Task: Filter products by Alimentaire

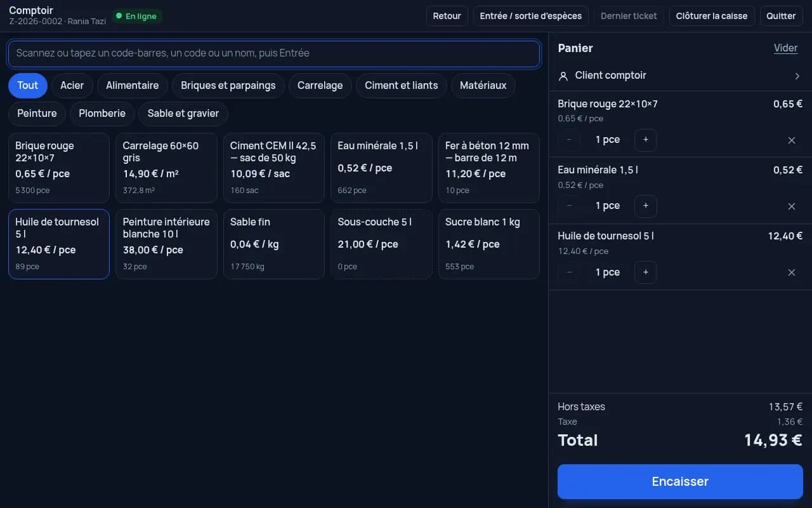Action: (133, 85)
